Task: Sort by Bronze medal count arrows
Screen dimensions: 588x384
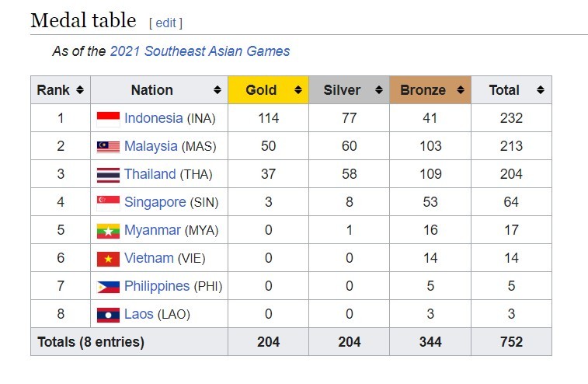Action: [x=461, y=89]
